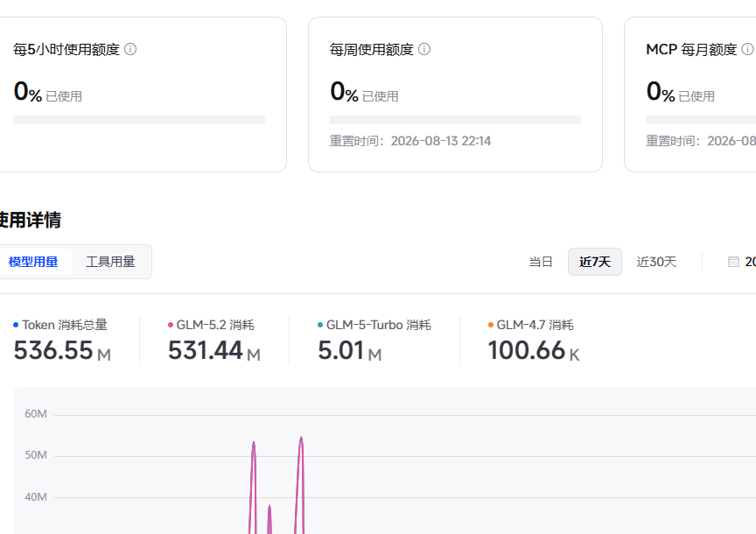Click the 每5小时 usage progress bar
Image resolution: width=756 pixels, height=534 pixels.
(139, 120)
